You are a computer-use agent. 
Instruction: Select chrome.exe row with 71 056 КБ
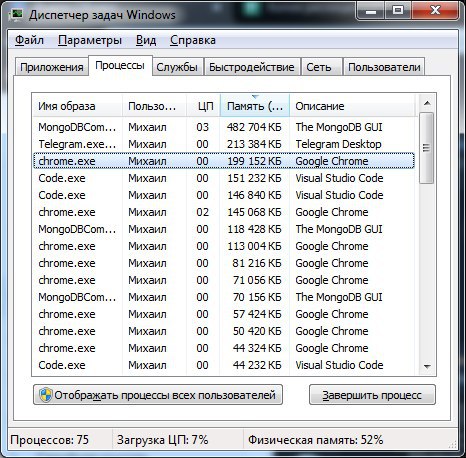[224, 280]
